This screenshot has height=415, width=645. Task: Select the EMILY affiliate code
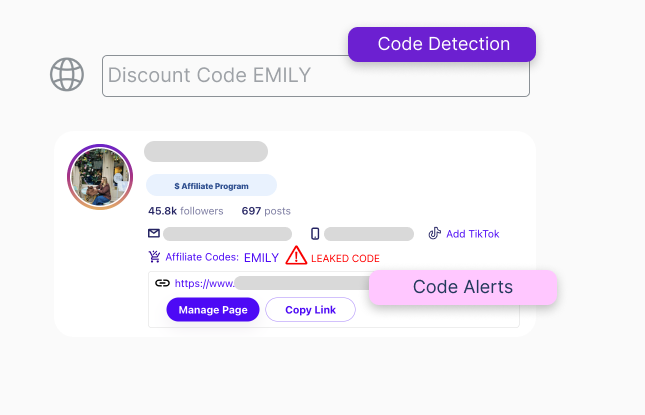261,257
